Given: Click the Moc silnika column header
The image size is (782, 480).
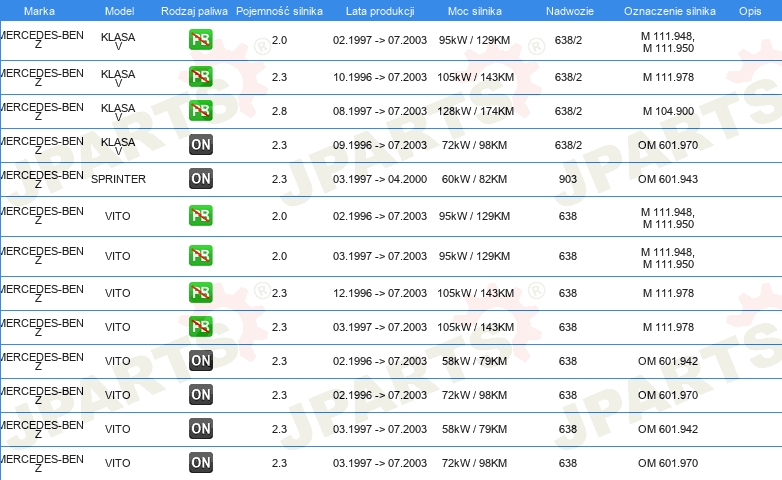Looking at the screenshot, I should (x=475, y=11).
